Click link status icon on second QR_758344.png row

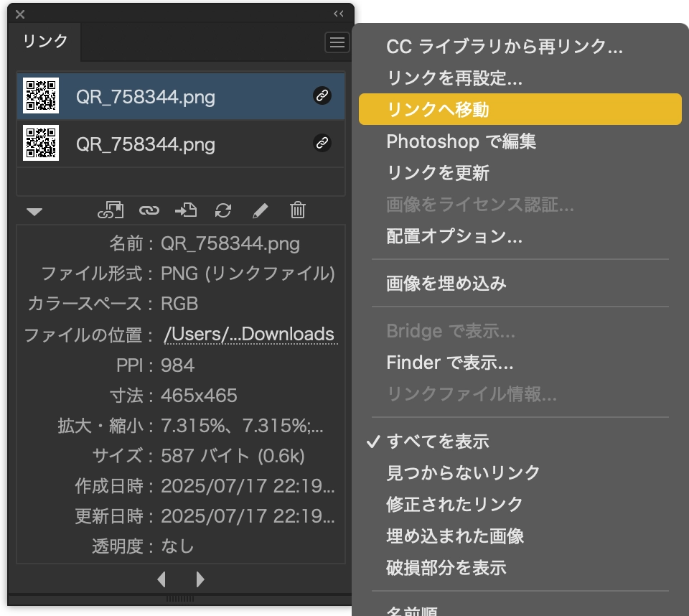click(x=322, y=143)
